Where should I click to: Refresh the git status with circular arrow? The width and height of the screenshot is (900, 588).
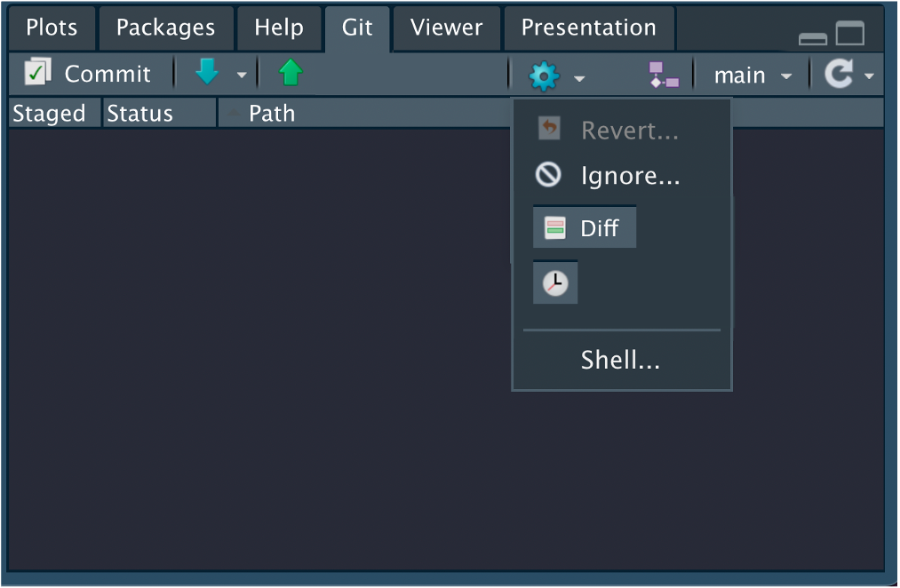tap(839, 75)
